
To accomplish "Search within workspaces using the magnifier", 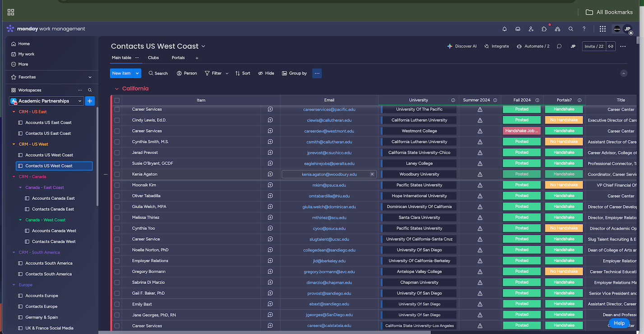I will (x=90, y=90).
